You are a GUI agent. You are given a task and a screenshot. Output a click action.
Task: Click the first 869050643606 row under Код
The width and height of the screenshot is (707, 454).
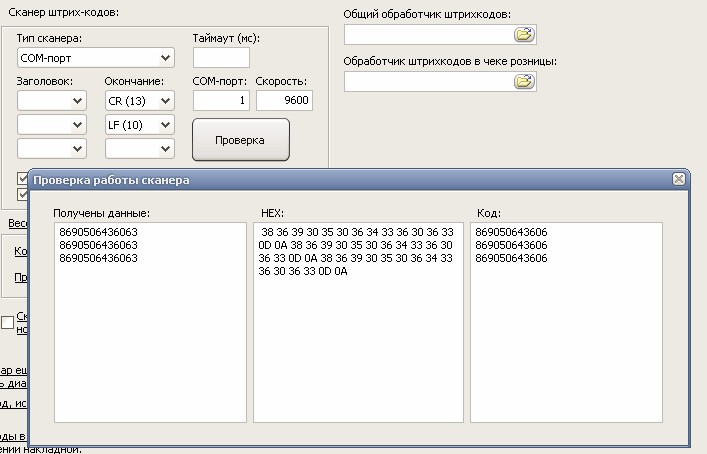point(511,232)
